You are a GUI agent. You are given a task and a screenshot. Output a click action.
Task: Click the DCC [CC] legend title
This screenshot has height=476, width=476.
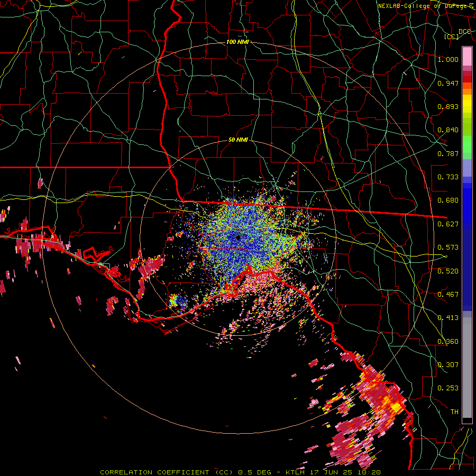(x=457, y=34)
